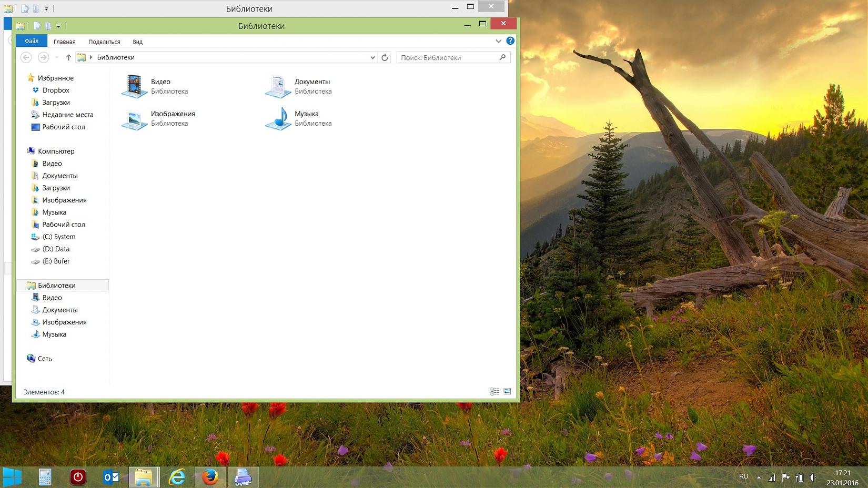This screenshot has height=488, width=868.
Task: Open the Изображения library icon
Action: (x=135, y=119)
